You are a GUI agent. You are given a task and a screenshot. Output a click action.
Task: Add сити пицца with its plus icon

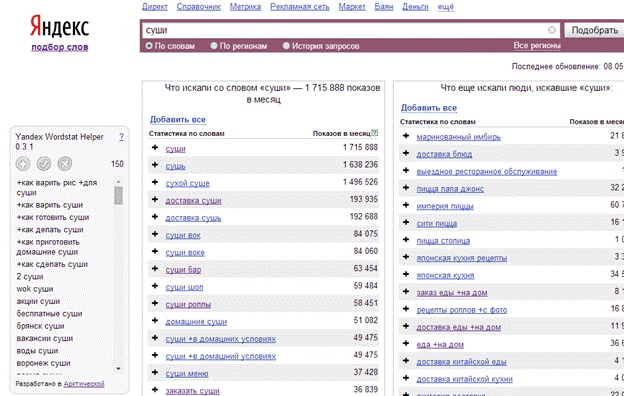coord(406,222)
